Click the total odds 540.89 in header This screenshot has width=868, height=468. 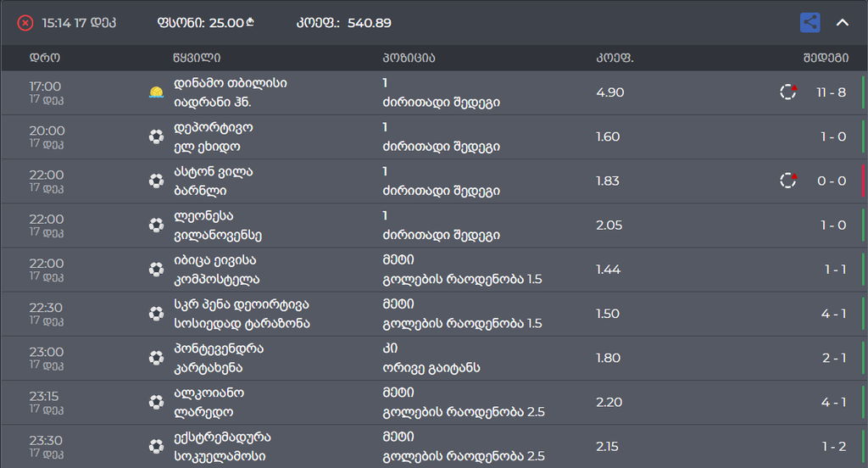point(369,23)
